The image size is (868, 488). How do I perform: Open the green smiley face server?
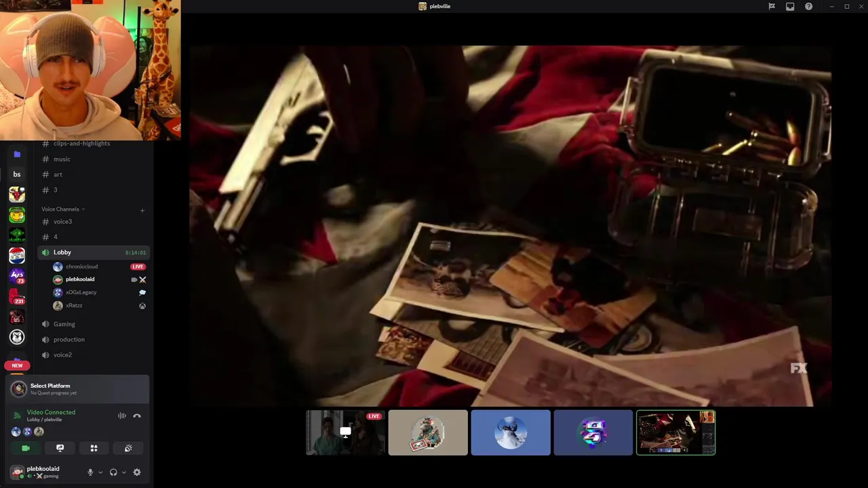click(17, 216)
